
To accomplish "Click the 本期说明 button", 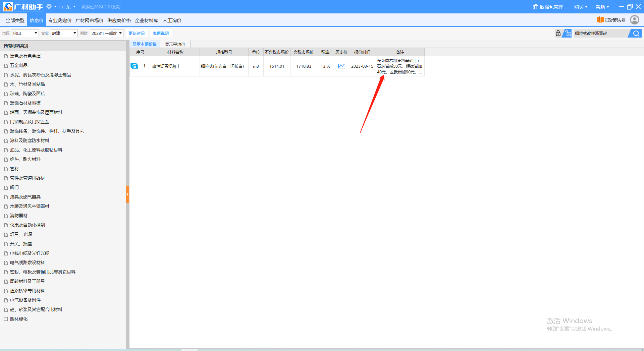I will [161, 33].
